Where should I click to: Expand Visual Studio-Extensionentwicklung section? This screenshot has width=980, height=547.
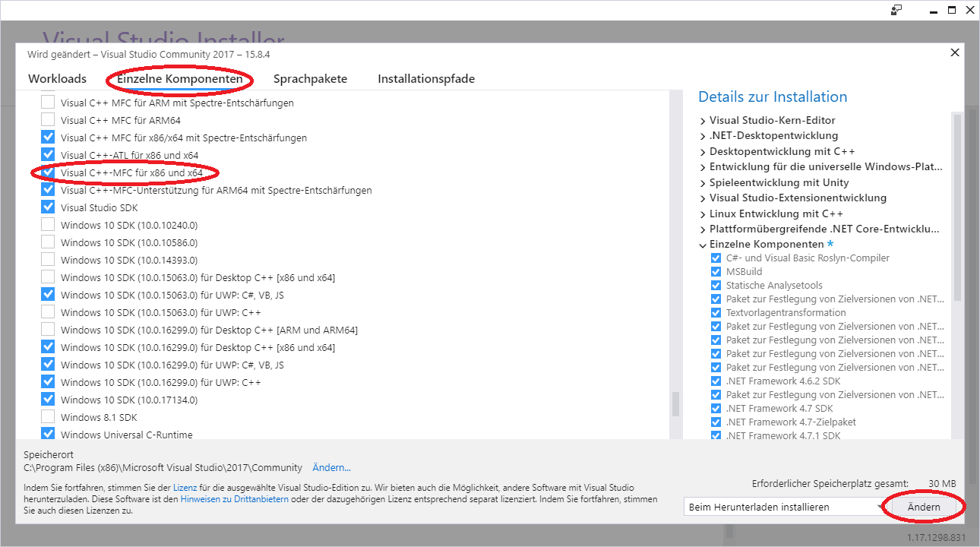click(x=703, y=198)
